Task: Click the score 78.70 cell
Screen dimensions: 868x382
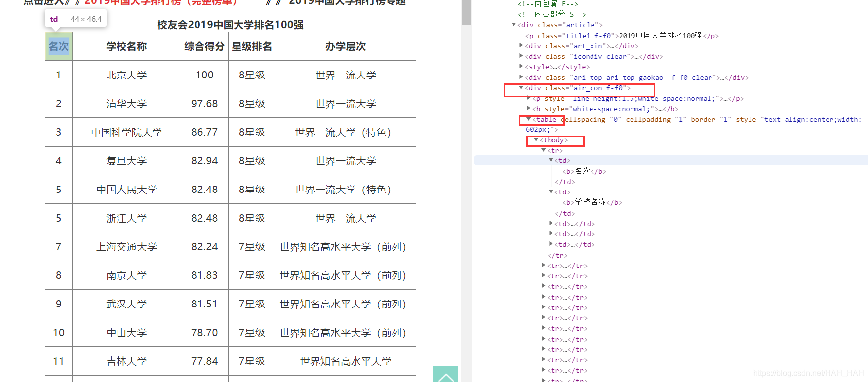Action: tap(204, 333)
